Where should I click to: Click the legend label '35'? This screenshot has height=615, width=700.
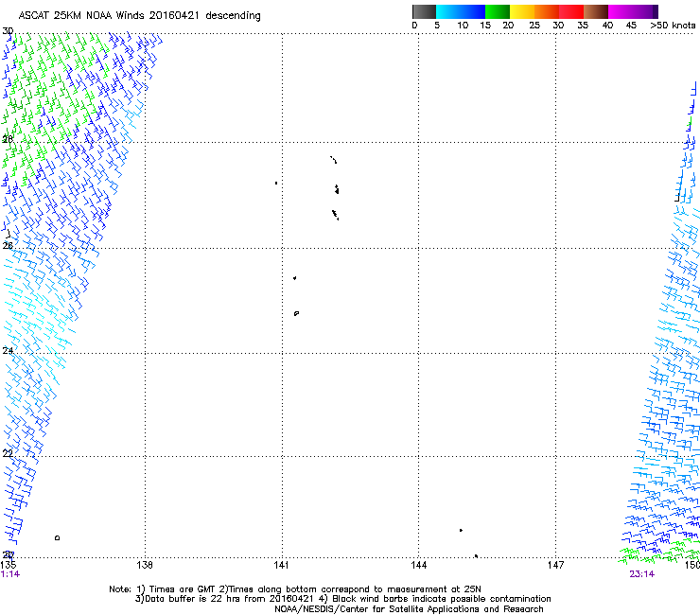coord(583,26)
